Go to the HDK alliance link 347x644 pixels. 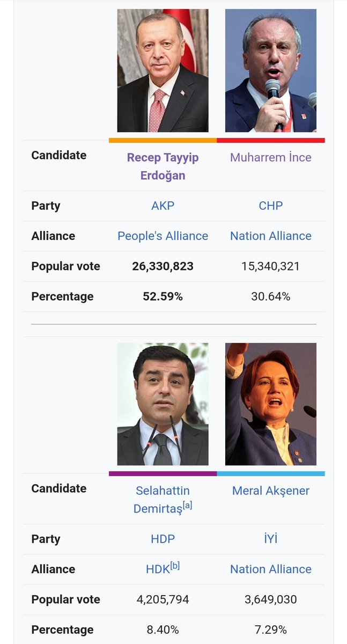157,569
